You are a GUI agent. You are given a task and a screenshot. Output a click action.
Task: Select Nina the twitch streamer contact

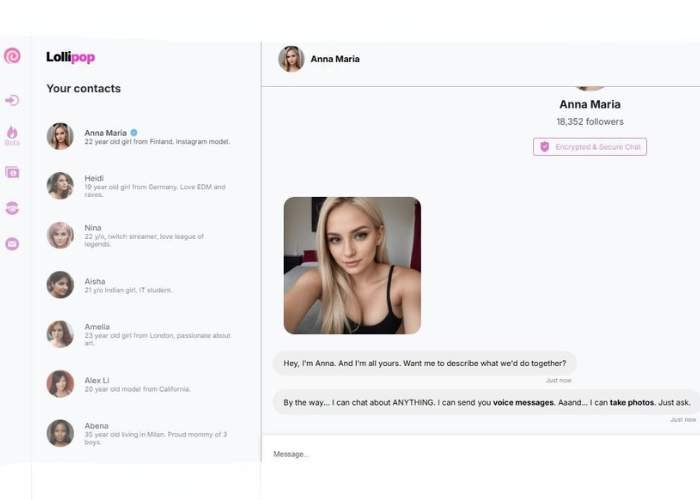139,235
